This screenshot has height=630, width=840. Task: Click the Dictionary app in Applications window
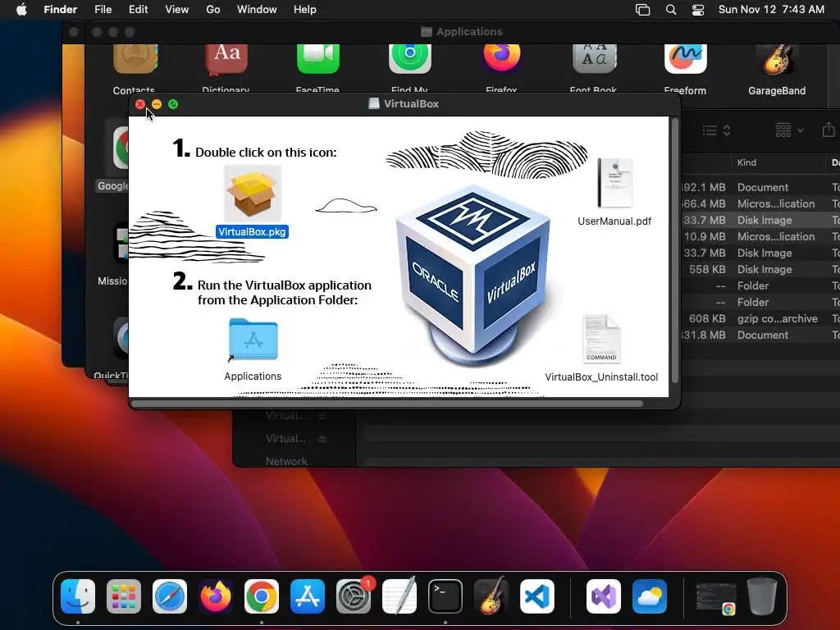(x=226, y=59)
